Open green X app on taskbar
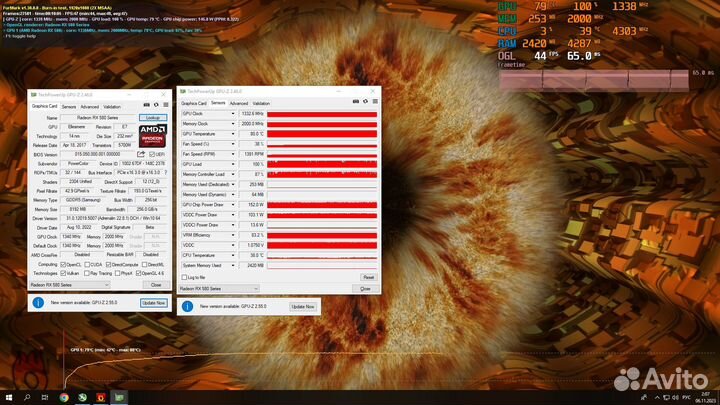This screenshot has width=720, height=405. pyautogui.click(x=83, y=397)
